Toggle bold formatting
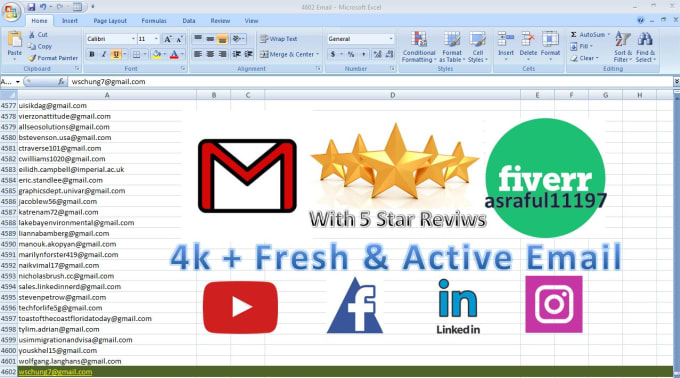Viewport: 680px width, 378px height. tap(92, 54)
